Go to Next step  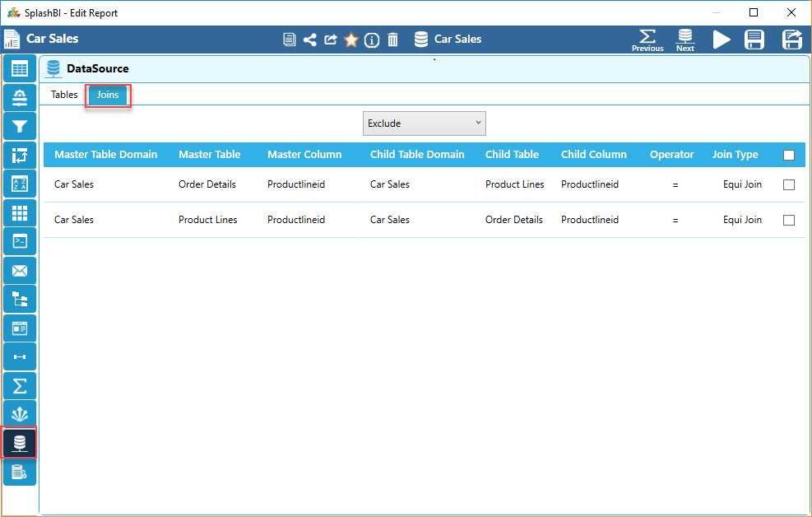[685, 40]
